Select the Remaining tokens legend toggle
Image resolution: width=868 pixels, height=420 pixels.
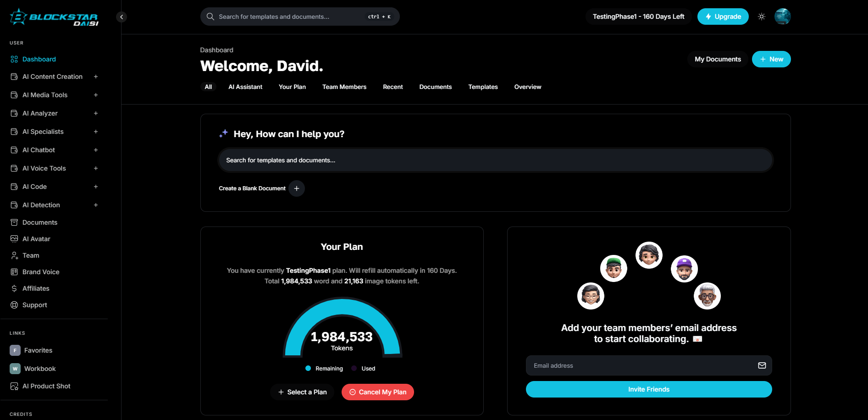click(324, 368)
